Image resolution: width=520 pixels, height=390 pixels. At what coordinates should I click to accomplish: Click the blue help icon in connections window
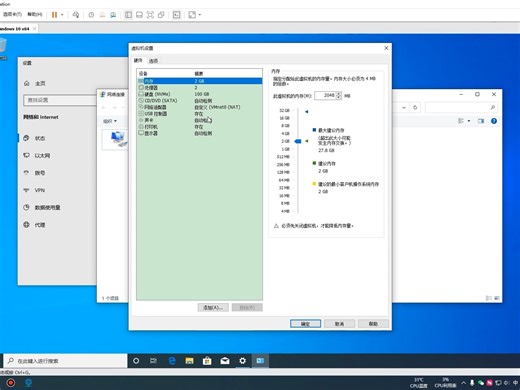494,121
